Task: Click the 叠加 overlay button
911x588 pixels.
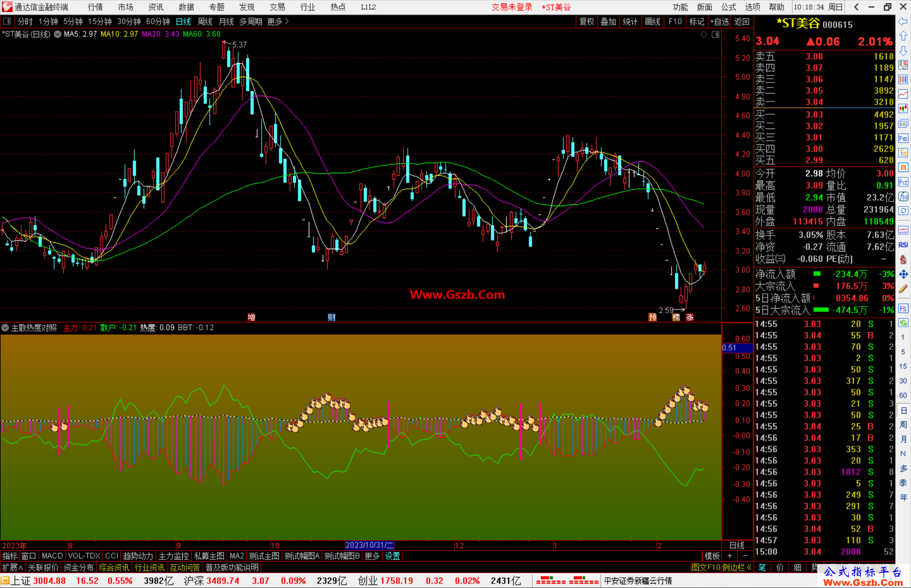Action: (x=609, y=21)
